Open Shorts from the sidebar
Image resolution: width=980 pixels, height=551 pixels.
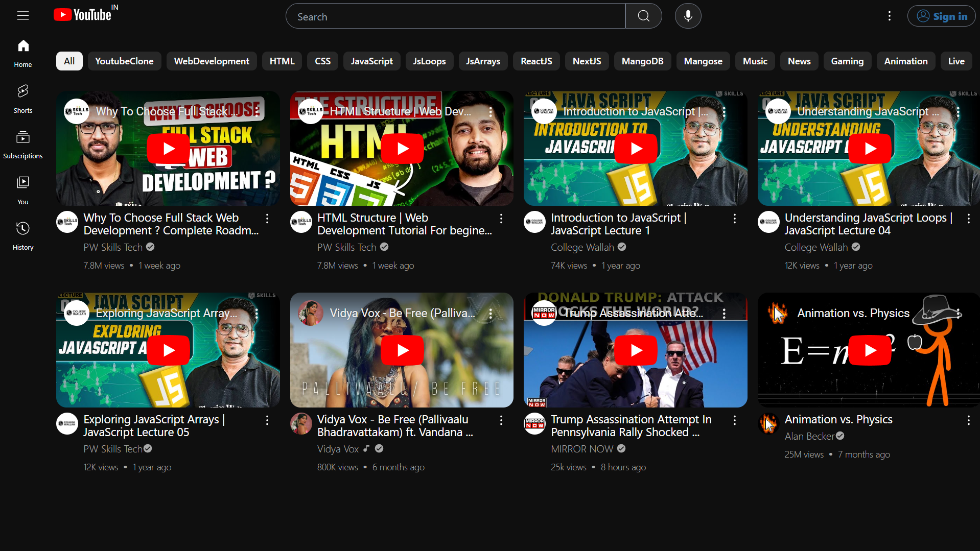(23, 99)
